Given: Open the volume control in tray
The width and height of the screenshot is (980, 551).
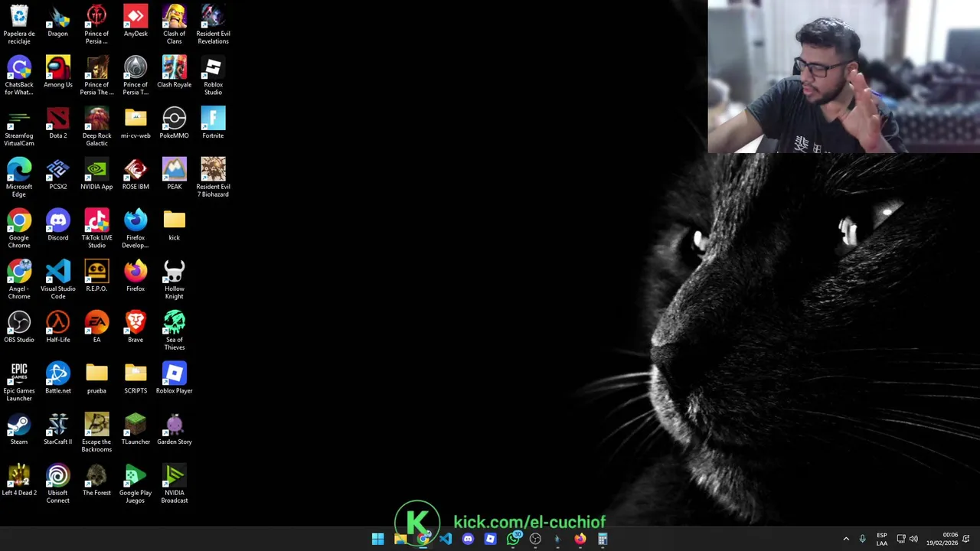Looking at the screenshot, I should point(913,539).
